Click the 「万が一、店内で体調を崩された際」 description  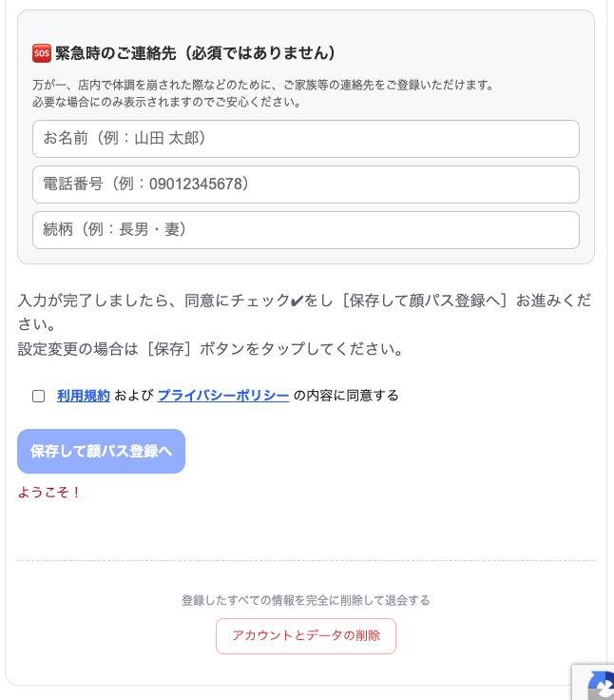[x=263, y=85]
